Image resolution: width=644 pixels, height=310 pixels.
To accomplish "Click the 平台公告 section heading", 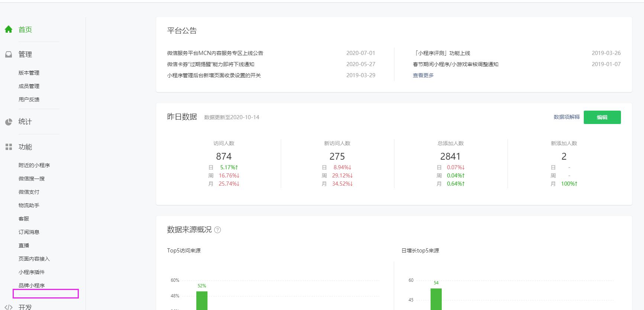I will (x=182, y=30).
